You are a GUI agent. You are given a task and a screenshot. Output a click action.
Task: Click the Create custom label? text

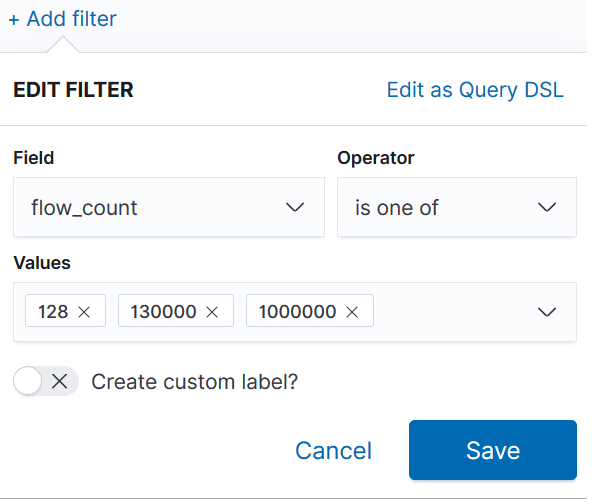[195, 382]
